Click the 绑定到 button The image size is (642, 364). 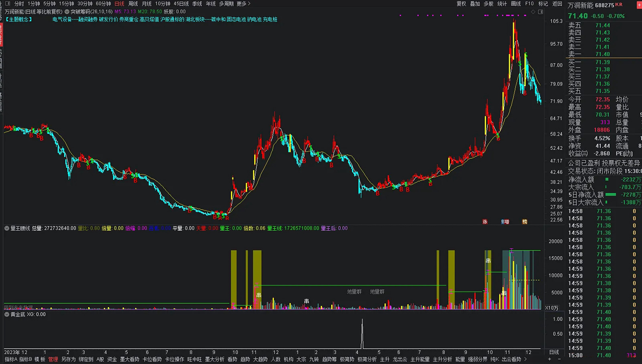tap(86, 360)
